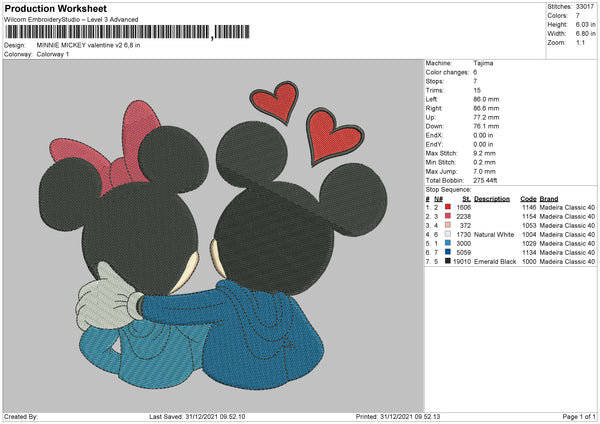Viewport: 600px width, 424px height.
Task: Click the 'Brand' column header
Action: 549,199
